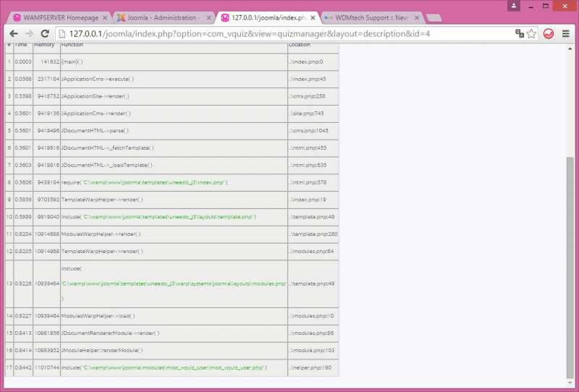The image size is (579, 392).
Task: Reload the current page
Action: (x=45, y=34)
